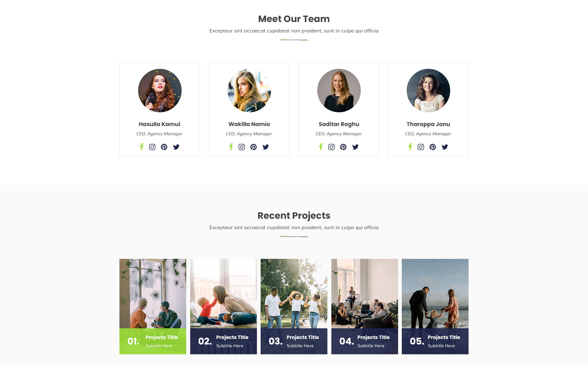Click the green underline divider under Recent Projects
588x365 pixels.
pyautogui.click(x=294, y=236)
